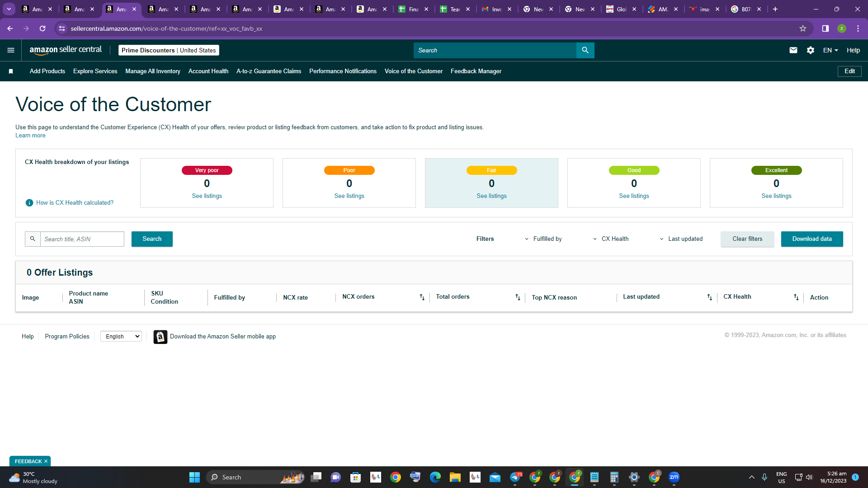Open the Seller Central hamburger menu
Viewport: 868px width, 488px height.
pyautogui.click(x=11, y=50)
